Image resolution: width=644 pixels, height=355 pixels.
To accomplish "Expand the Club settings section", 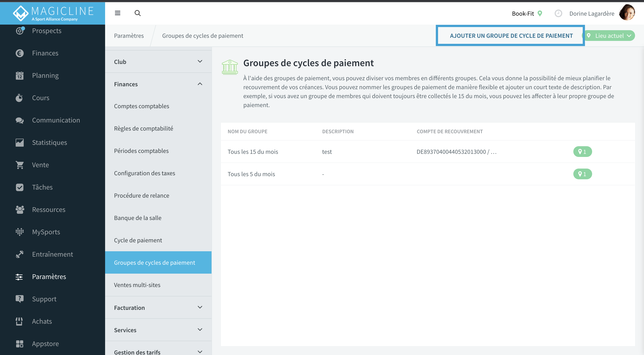I will tap(158, 61).
